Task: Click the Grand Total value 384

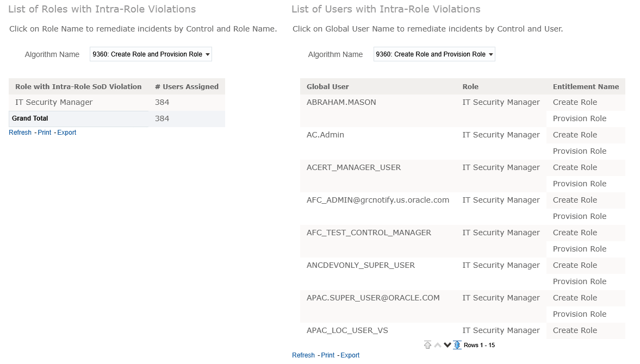Action: 162,118
